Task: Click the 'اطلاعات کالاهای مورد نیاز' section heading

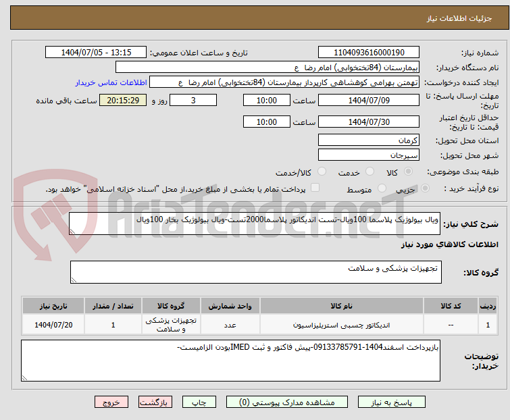Action: 449,244
